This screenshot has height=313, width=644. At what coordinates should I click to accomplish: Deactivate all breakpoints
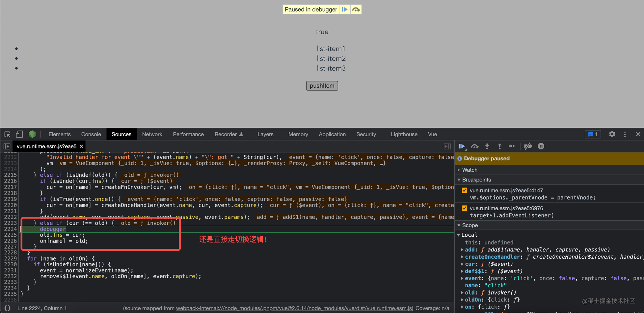point(528,146)
